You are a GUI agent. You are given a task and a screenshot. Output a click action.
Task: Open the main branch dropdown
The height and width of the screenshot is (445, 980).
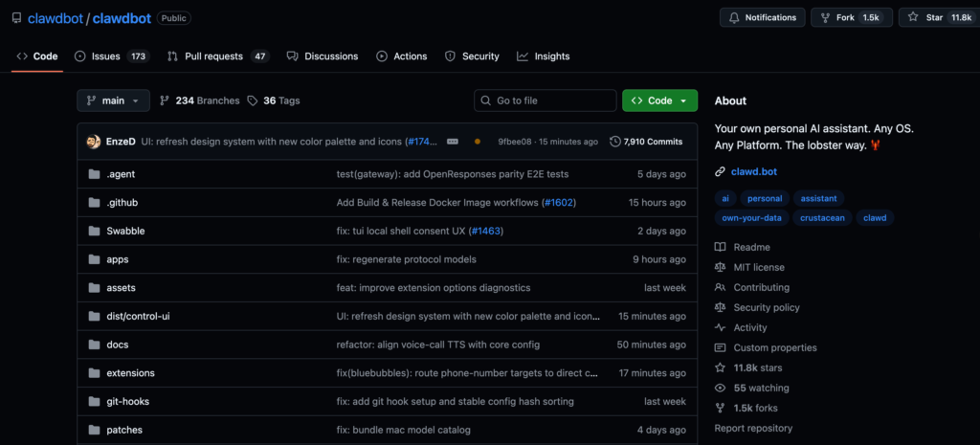[114, 100]
